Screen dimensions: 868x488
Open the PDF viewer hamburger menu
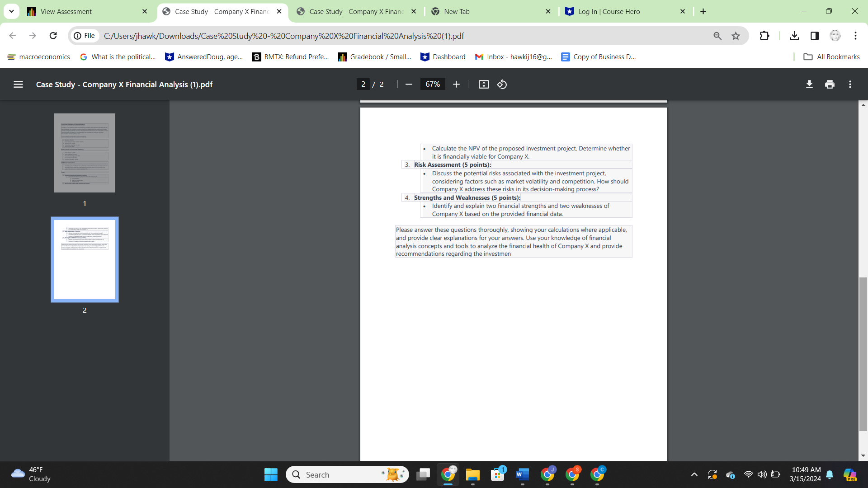pyautogui.click(x=18, y=84)
